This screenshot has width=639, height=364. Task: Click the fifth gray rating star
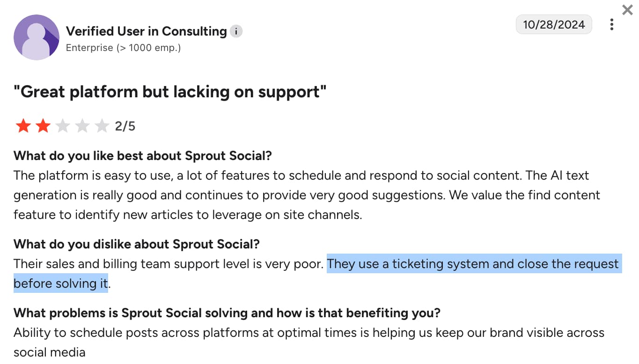coord(102,126)
